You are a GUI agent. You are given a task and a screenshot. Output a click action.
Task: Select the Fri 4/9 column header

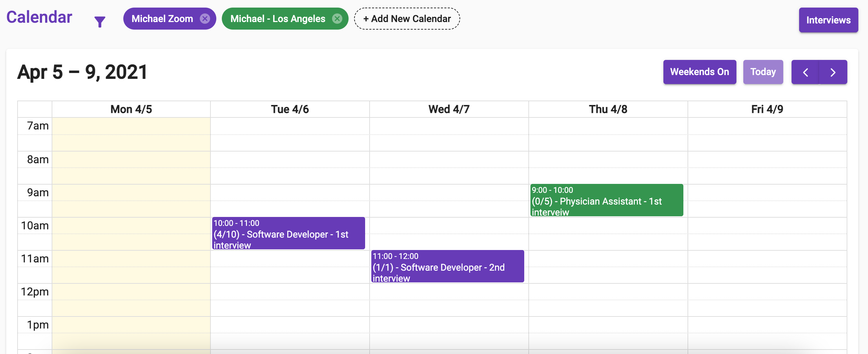point(767,109)
